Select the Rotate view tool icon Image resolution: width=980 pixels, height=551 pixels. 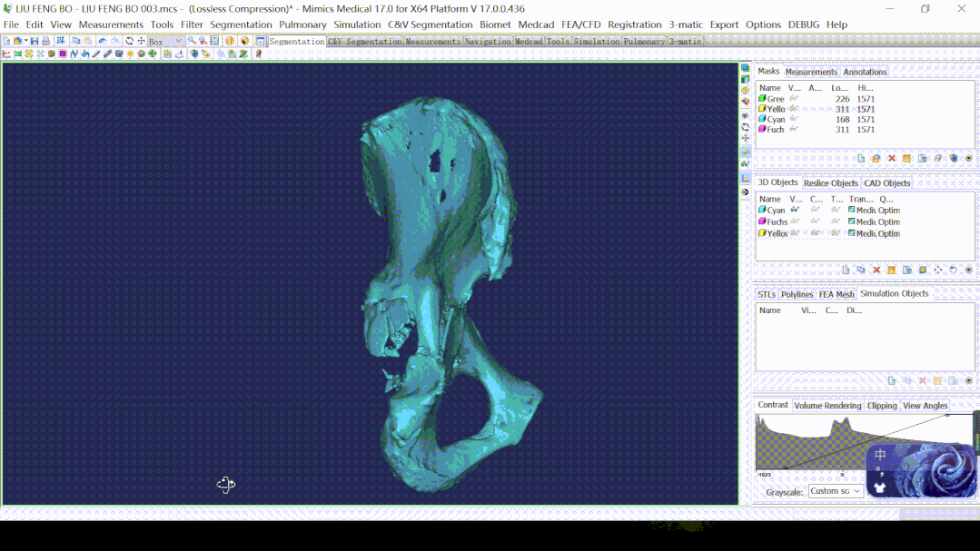130,42
